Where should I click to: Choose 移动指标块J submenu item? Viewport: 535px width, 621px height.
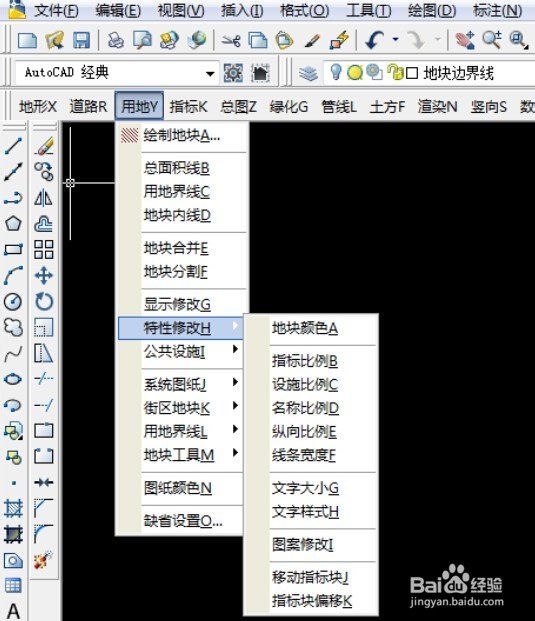pyautogui.click(x=311, y=577)
